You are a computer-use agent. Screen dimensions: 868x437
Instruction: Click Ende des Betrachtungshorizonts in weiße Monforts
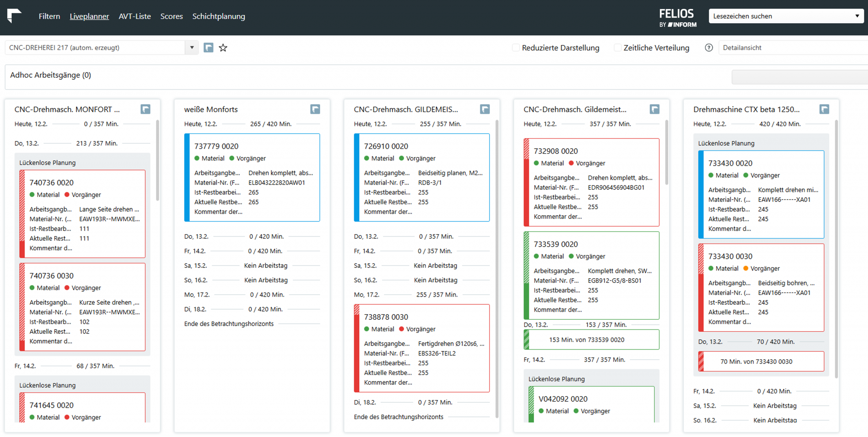tap(229, 324)
